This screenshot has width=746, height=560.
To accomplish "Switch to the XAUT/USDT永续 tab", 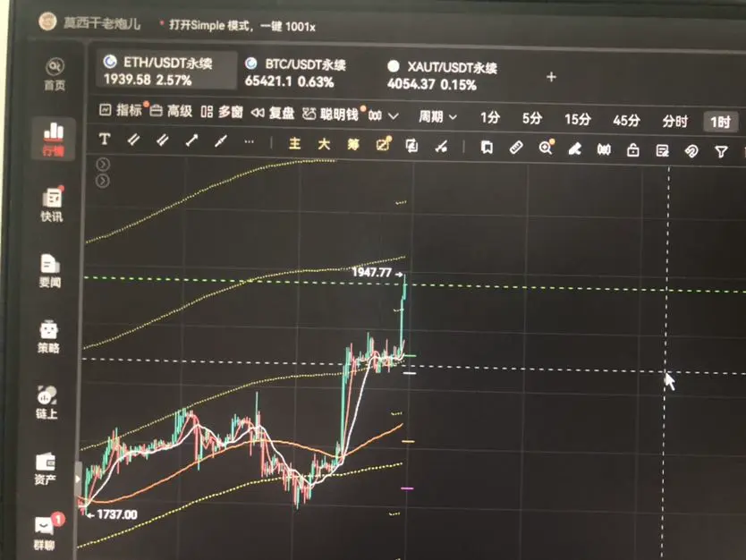I will 442,76.
